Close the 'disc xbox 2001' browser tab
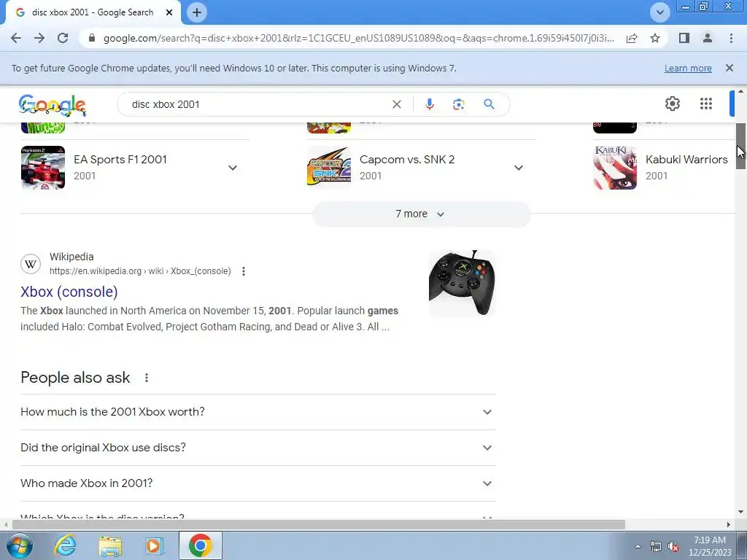The width and height of the screenshot is (747, 560). coord(169,12)
